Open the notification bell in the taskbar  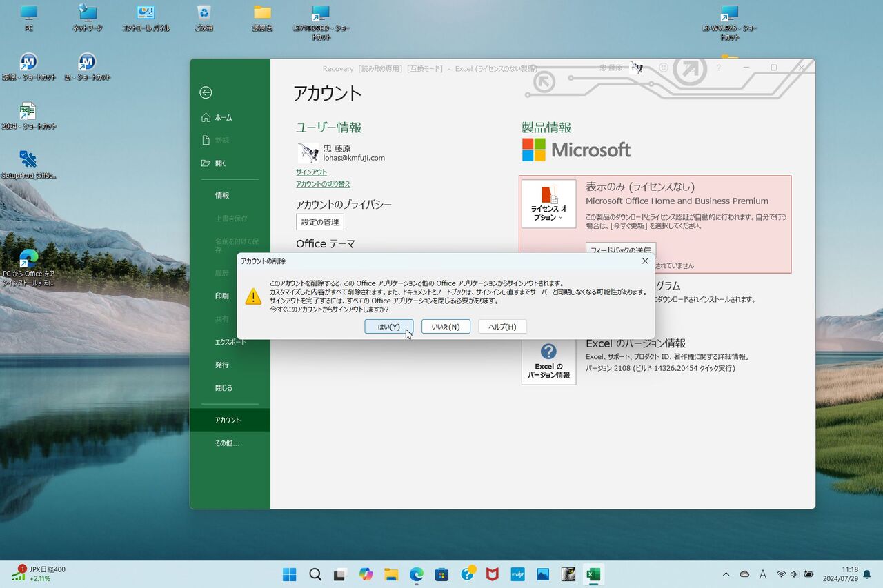click(x=867, y=575)
